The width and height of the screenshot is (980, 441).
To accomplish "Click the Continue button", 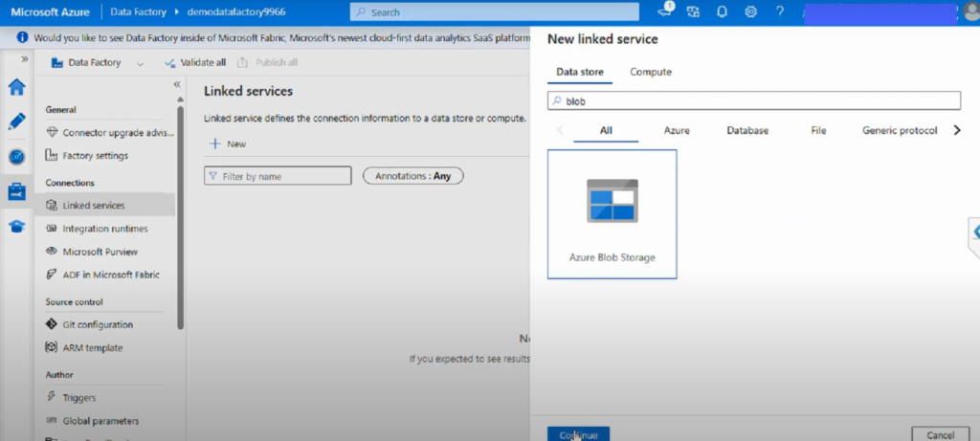I will click(x=578, y=434).
